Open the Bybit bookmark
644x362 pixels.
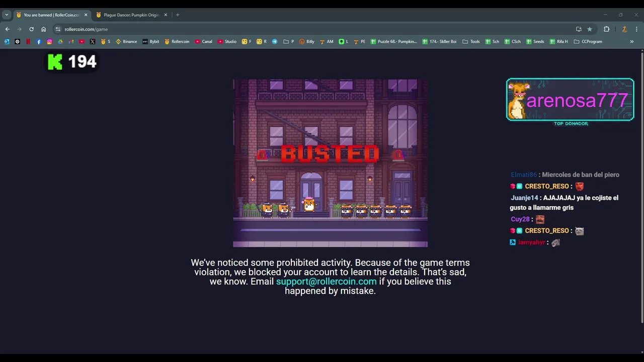click(x=151, y=42)
